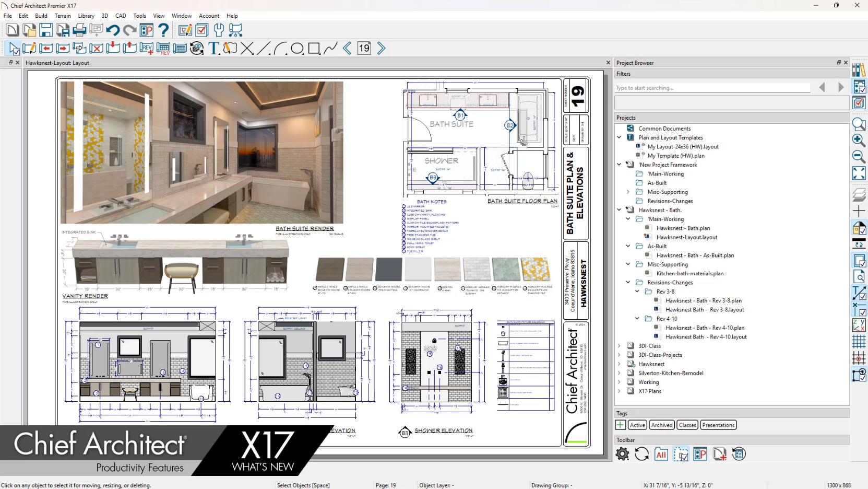The image size is (868, 489).
Task: Go to next layout page arrow
Action: coord(381,49)
